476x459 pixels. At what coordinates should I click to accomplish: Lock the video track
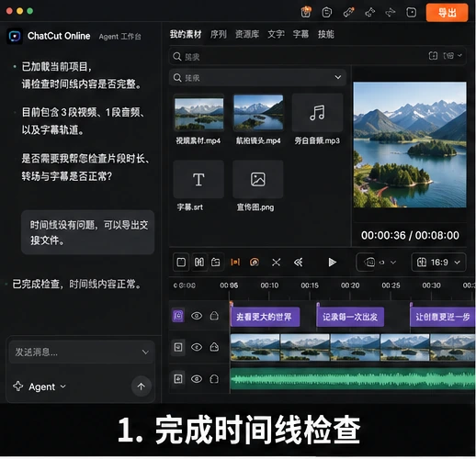tap(214, 347)
